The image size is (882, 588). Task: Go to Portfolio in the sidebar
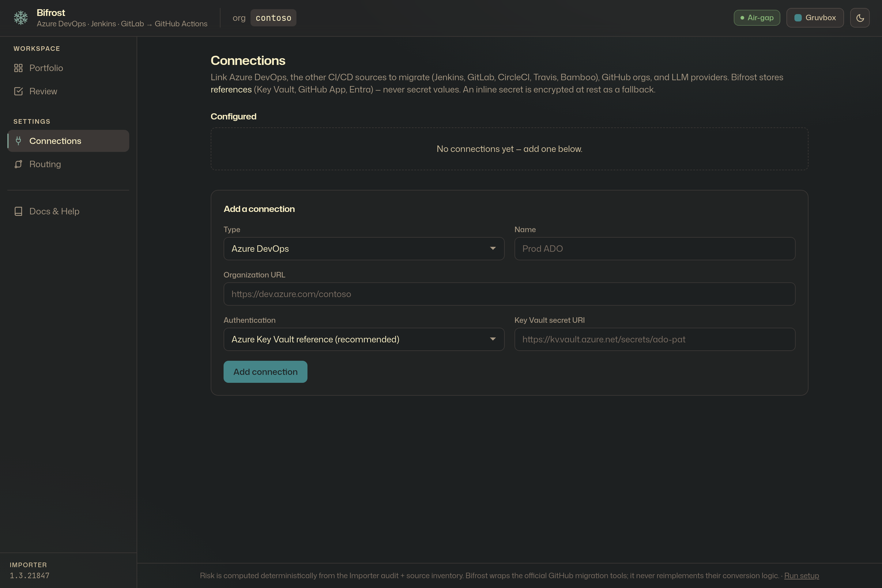pyautogui.click(x=68, y=68)
